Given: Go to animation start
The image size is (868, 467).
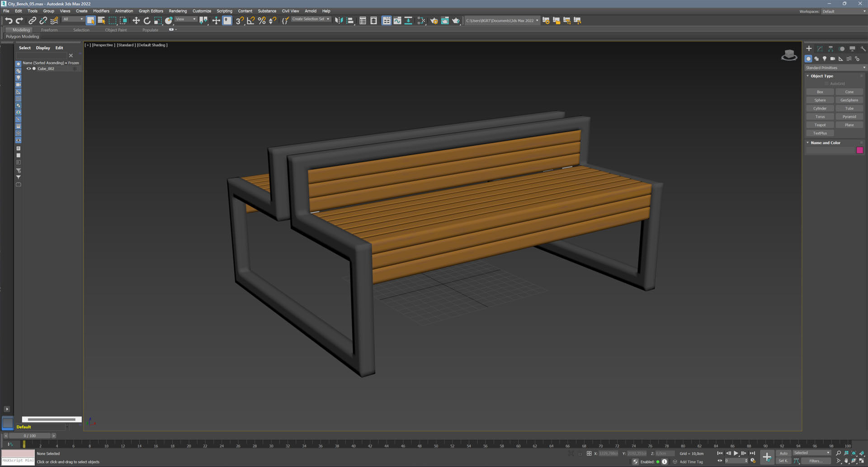Looking at the screenshot, I should [720, 453].
